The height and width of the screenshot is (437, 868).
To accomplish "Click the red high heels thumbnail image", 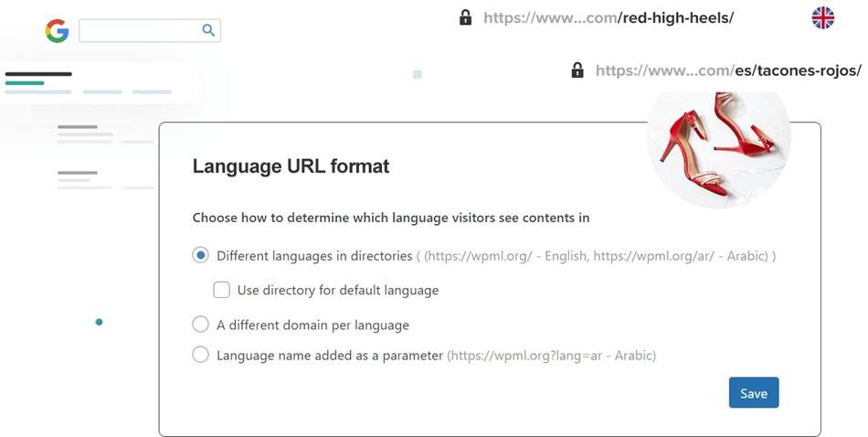I will [718, 150].
